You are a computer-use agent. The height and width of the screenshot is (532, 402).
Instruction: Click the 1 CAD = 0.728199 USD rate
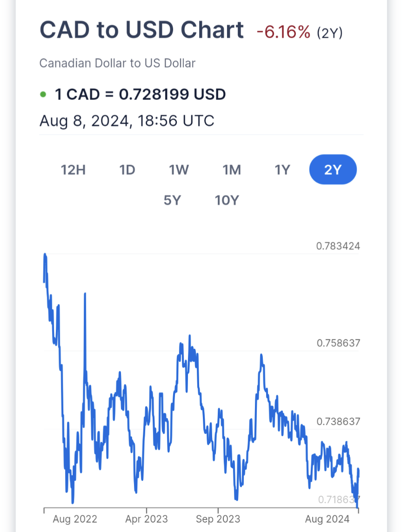[140, 94]
